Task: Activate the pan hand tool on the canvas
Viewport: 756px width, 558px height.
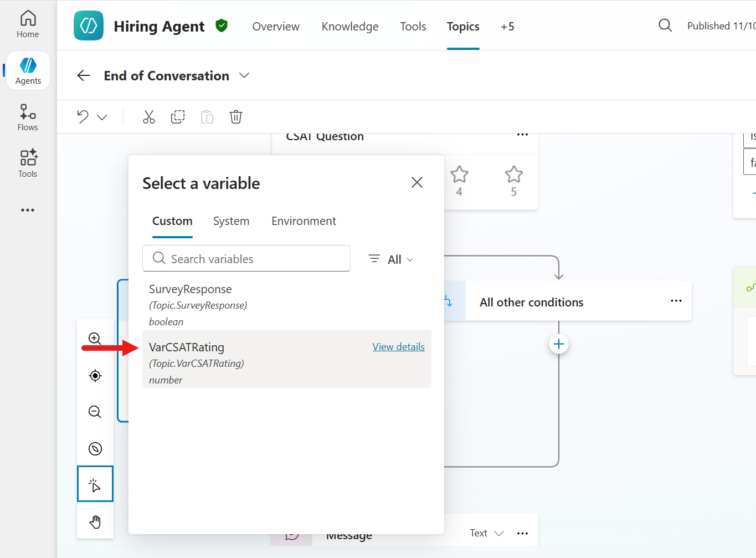Action: click(95, 521)
